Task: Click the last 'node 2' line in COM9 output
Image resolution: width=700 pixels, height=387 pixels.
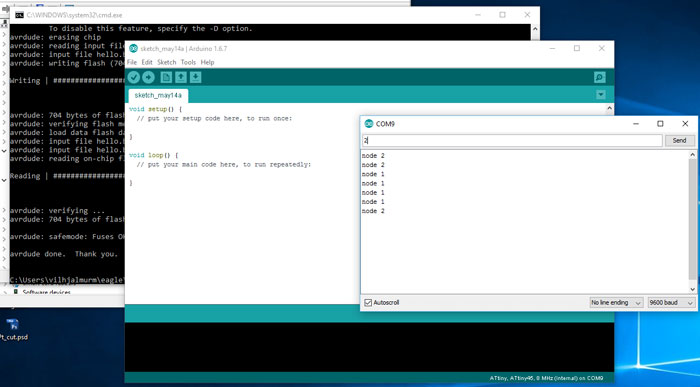Action: pyautogui.click(x=373, y=211)
